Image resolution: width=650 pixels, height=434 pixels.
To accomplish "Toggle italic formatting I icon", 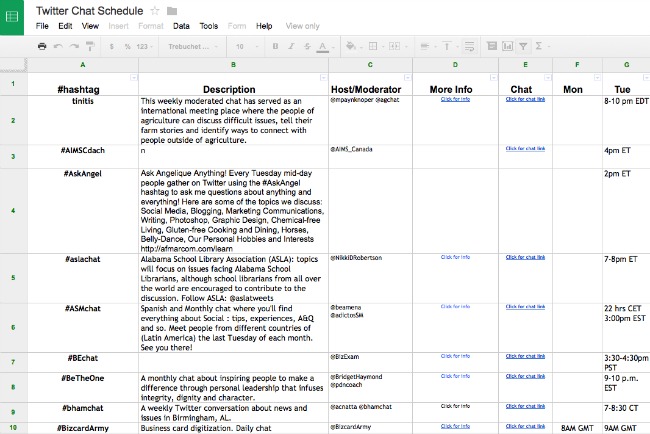I will (291, 46).
